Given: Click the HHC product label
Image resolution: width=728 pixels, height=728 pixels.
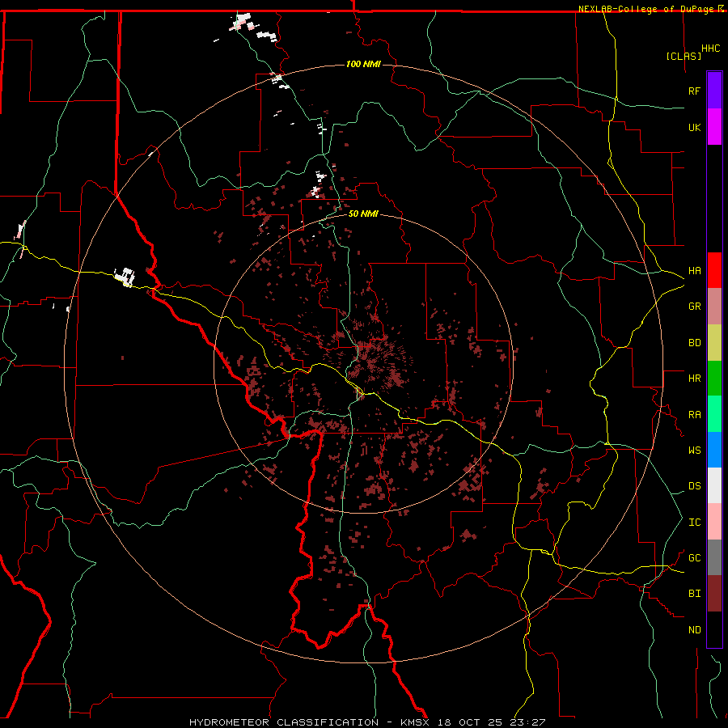Looking at the screenshot, I should click(711, 49).
